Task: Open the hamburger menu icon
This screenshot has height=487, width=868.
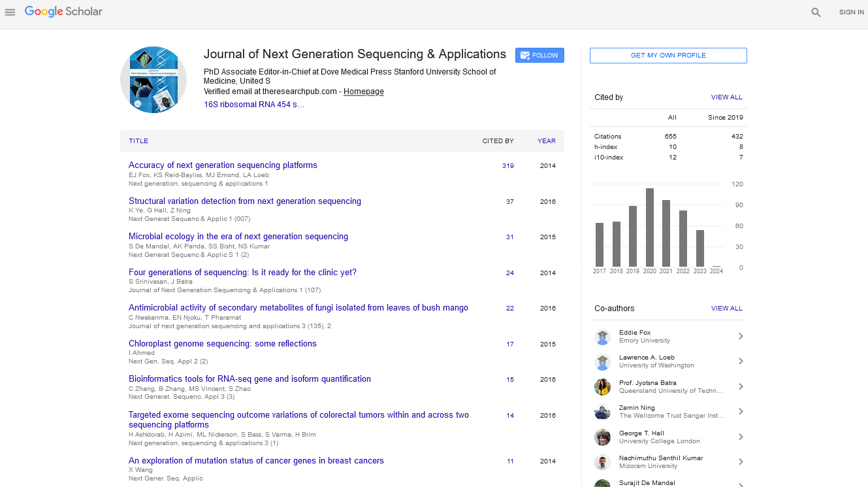Action: pyautogui.click(x=10, y=12)
